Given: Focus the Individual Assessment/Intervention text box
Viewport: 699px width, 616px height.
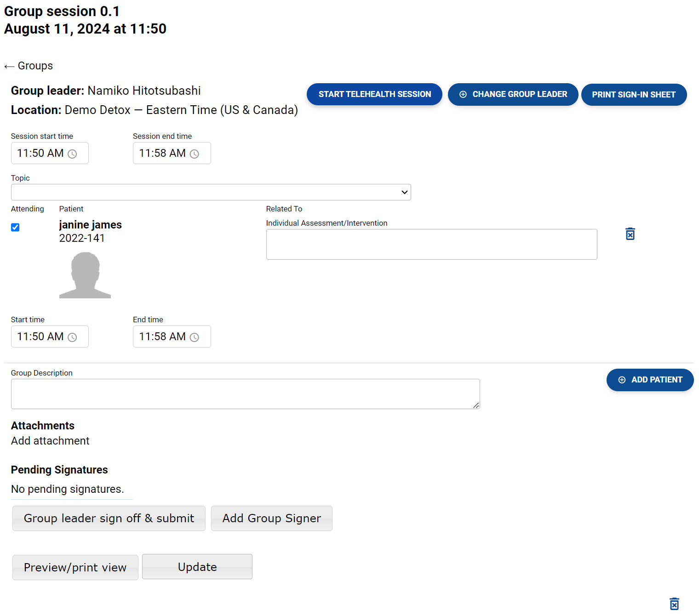Looking at the screenshot, I should tap(431, 244).
